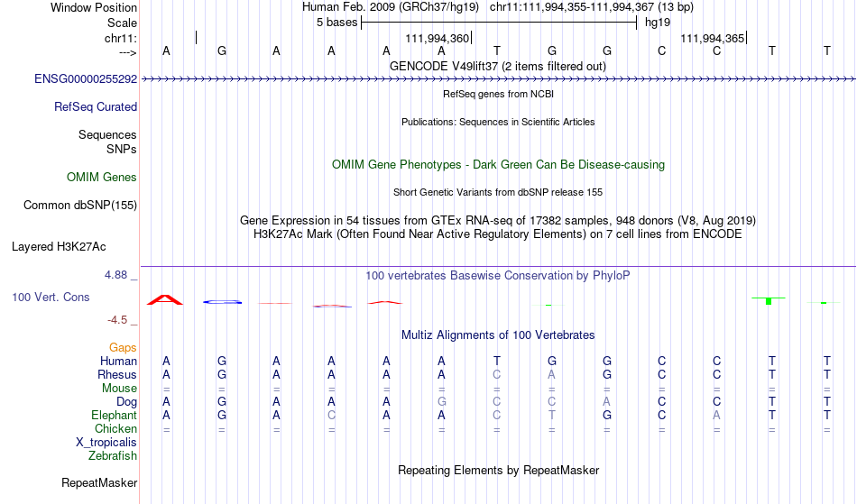
Task: Open Multiz Alignments of 100 Vertebrates title
Action: tap(498, 335)
